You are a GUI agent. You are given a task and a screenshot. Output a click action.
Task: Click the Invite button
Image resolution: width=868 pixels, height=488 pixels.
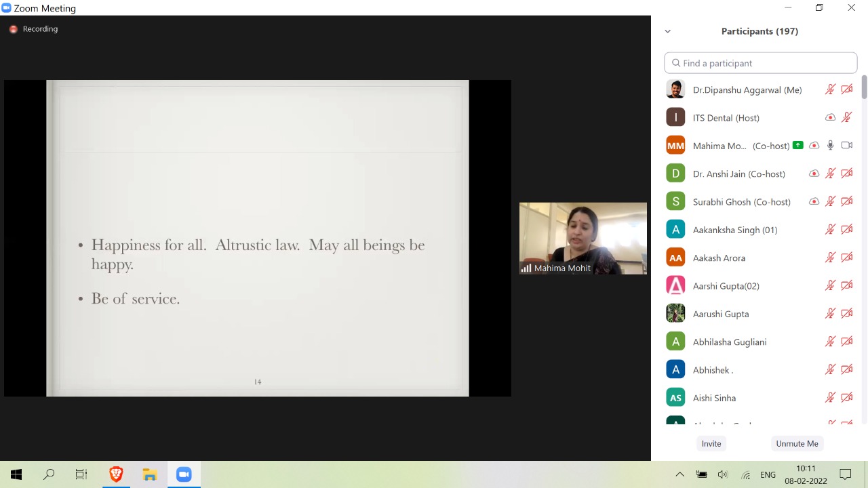click(x=711, y=443)
